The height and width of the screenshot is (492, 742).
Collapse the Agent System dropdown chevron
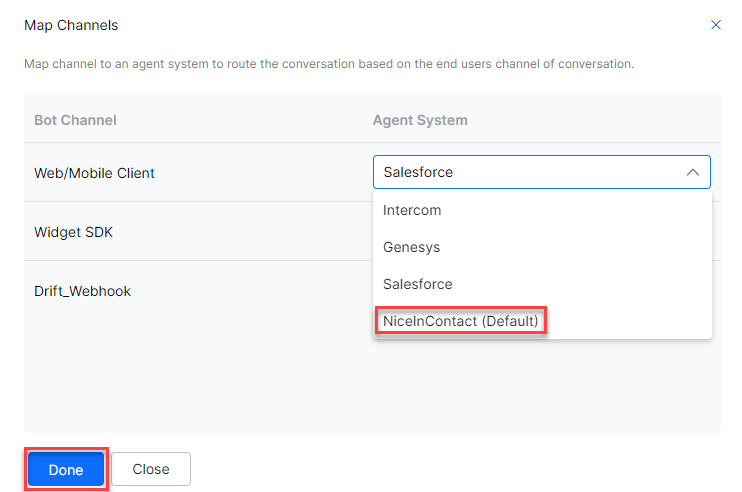692,172
